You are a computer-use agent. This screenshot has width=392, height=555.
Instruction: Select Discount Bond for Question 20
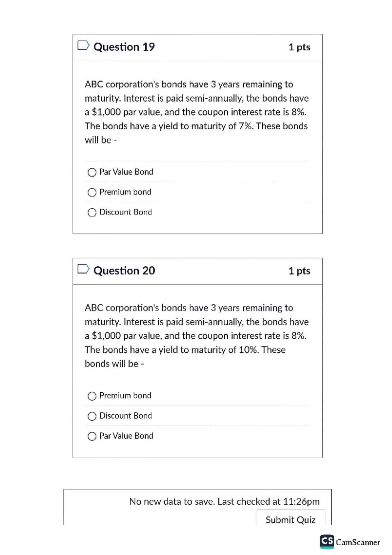click(x=92, y=416)
